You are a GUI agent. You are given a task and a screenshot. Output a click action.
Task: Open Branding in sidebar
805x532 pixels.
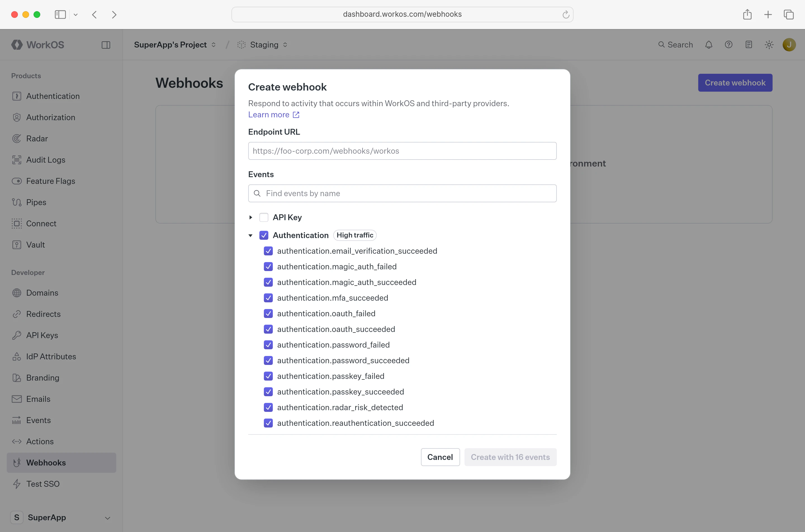click(x=61, y=378)
